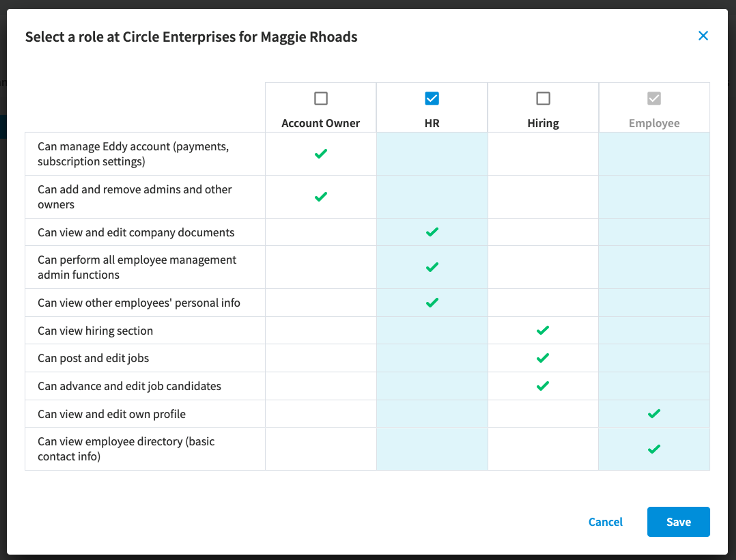Click Employee checkmark for employee directory row
The height and width of the screenshot is (560, 736).
(x=654, y=449)
